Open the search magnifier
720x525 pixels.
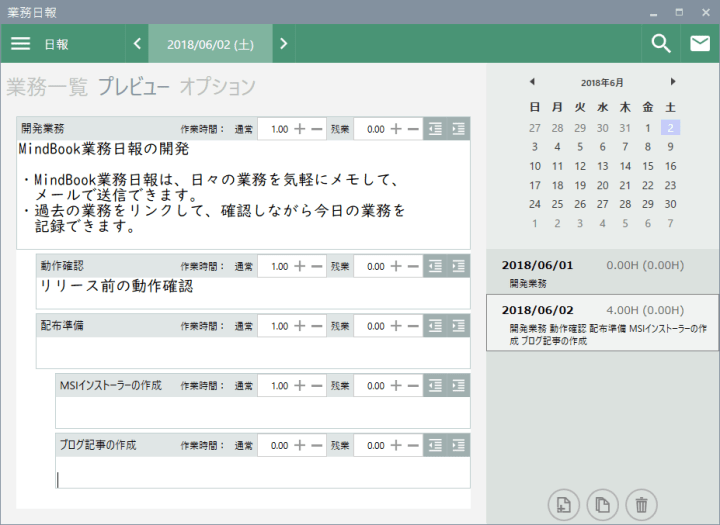click(x=661, y=44)
